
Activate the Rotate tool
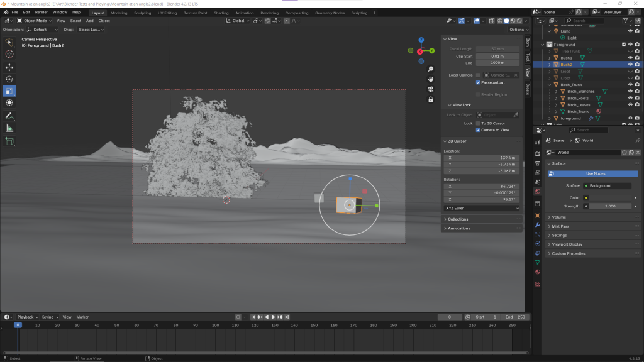pyautogui.click(x=9, y=79)
